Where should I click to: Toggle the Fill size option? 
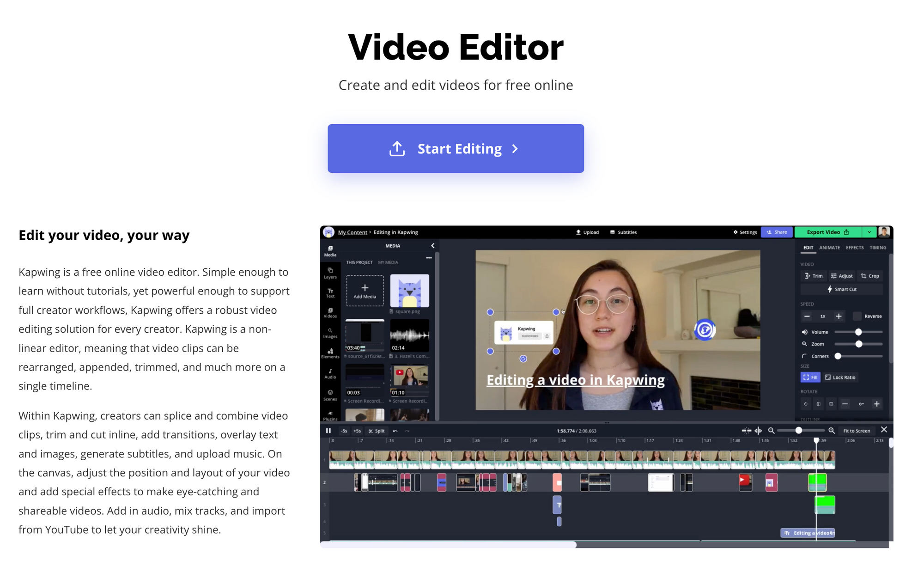pos(810,377)
